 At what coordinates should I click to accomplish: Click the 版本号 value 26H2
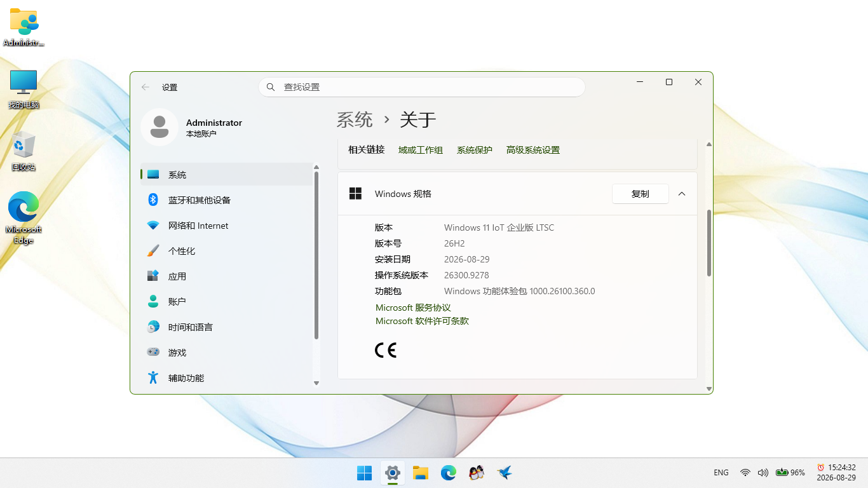454,243
